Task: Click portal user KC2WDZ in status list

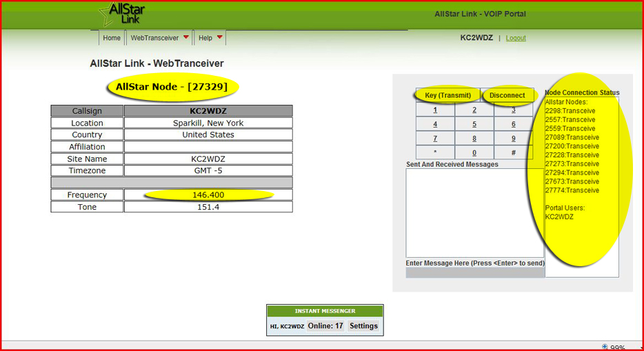Action: tap(559, 217)
